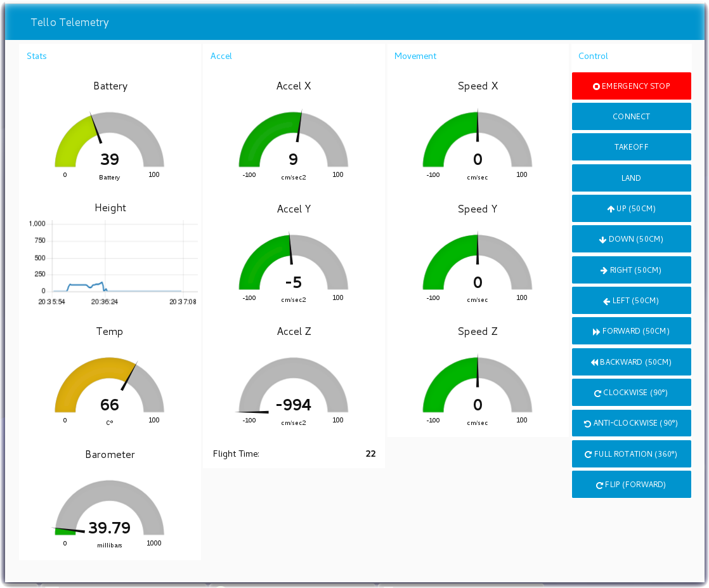Image resolution: width=709 pixels, height=588 pixels.
Task: Click the up arrow icon on UP (50CM)
Action: click(611, 209)
